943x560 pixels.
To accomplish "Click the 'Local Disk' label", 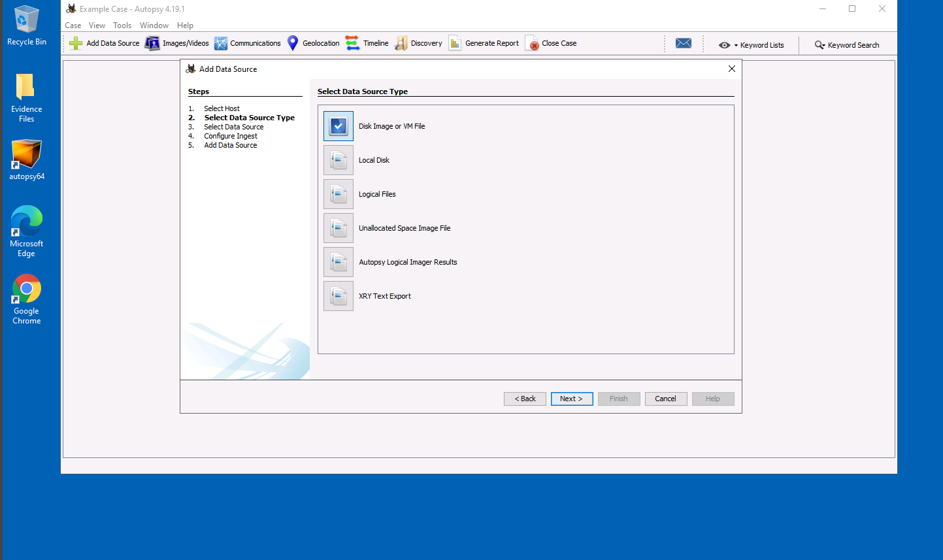I will click(374, 160).
